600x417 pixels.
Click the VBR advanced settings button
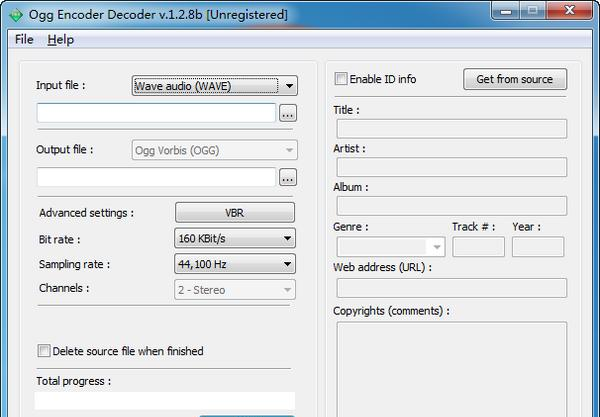(x=235, y=212)
